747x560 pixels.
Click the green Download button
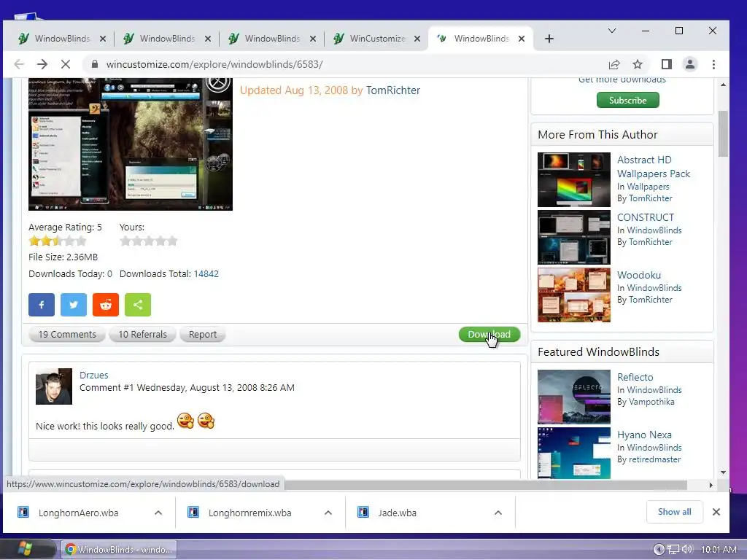click(489, 334)
